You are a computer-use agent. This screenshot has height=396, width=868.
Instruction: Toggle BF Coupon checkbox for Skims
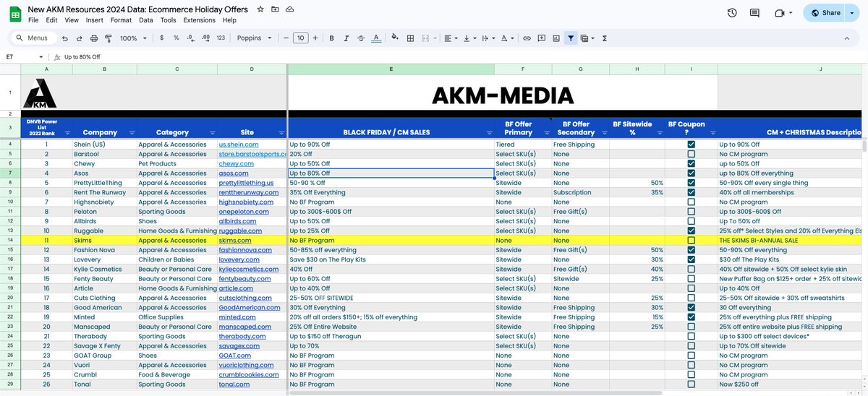click(692, 240)
